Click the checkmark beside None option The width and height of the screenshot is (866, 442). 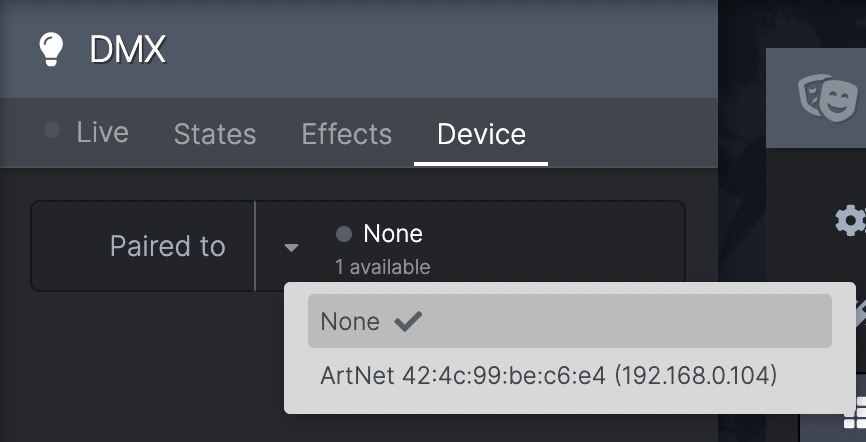click(x=408, y=322)
